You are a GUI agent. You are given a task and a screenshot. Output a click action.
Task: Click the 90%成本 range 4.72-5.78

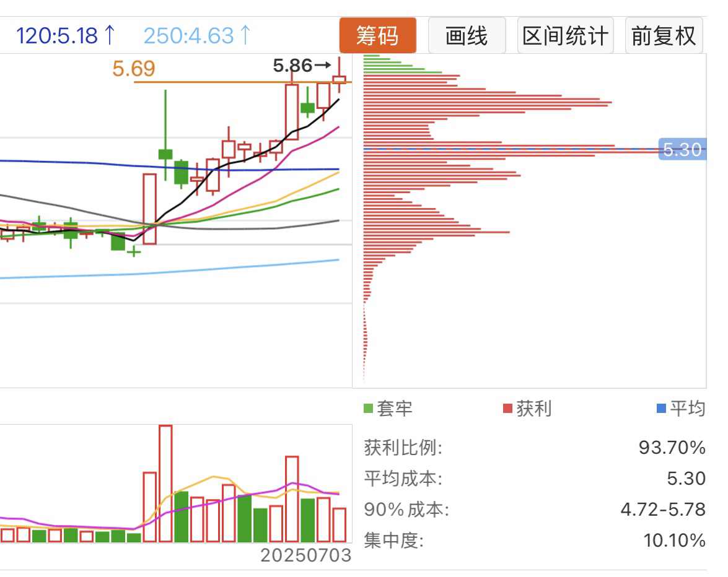663,510
